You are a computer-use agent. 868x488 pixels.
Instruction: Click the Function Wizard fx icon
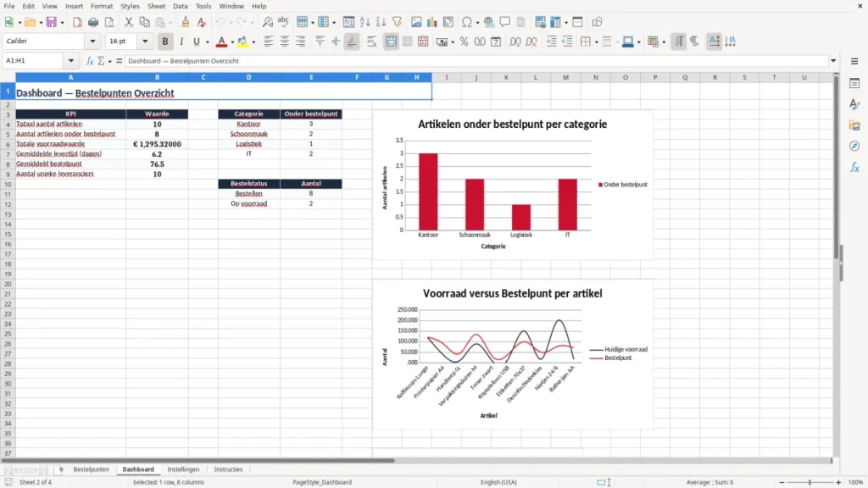pyautogui.click(x=90, y=61)
